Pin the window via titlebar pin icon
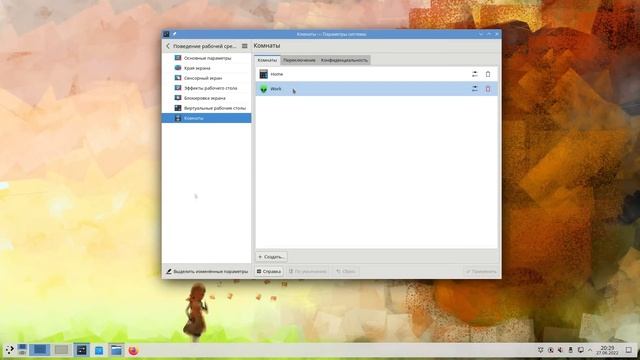Image resolution: width=640 pixels, height=360 pixels. coord(174,34)
